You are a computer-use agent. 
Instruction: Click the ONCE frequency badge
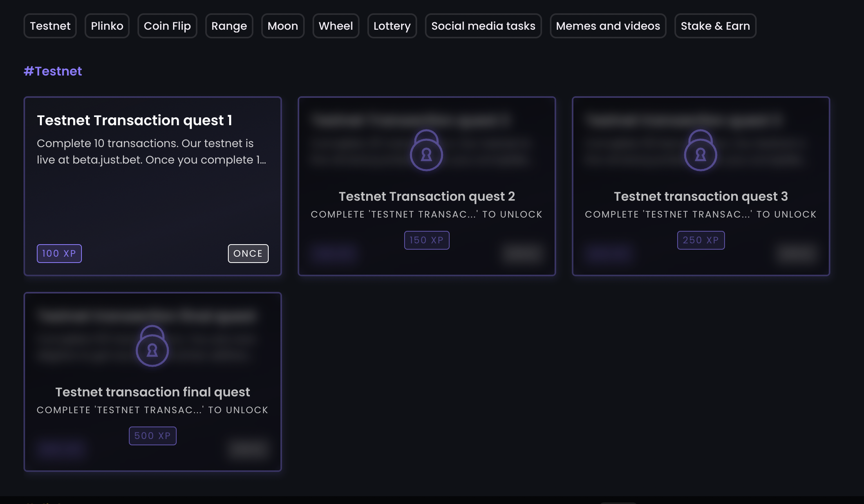tap(248, 254)
